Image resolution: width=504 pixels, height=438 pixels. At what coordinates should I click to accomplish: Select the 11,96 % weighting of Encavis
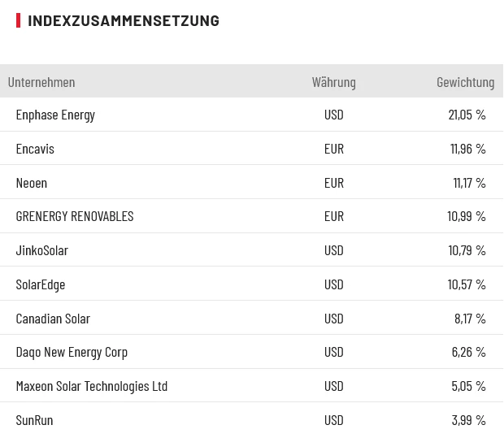[x=467, y=149]
